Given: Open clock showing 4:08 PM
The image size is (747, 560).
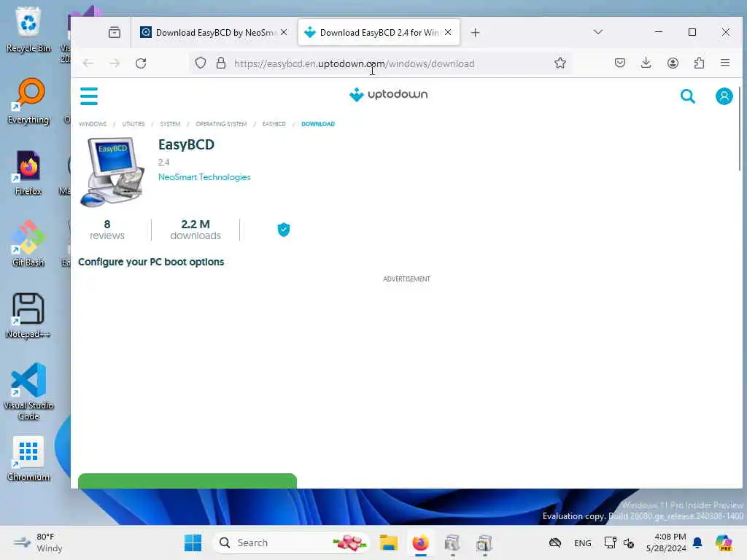Looking at the screenshot, I should 665,542.
